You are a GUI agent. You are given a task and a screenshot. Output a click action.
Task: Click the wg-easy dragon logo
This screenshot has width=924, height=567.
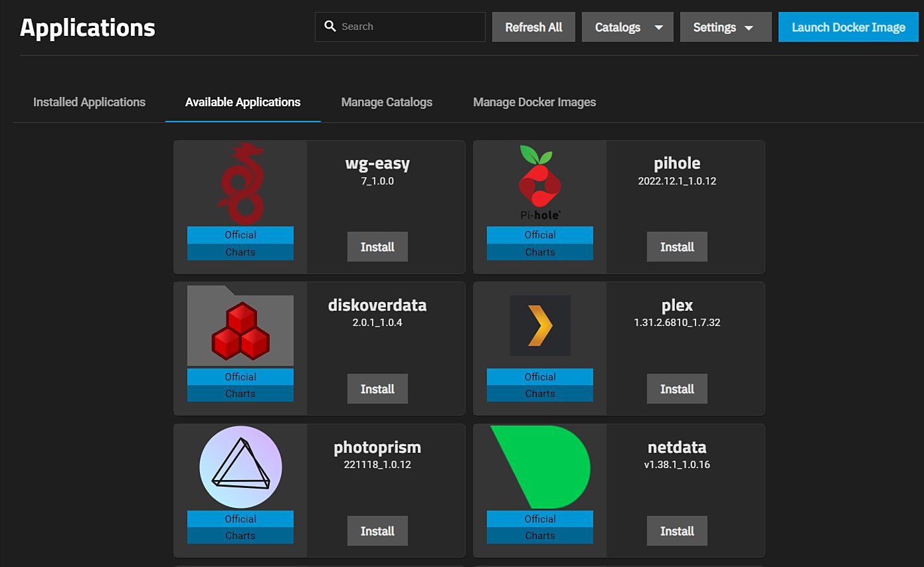(240, 183)
